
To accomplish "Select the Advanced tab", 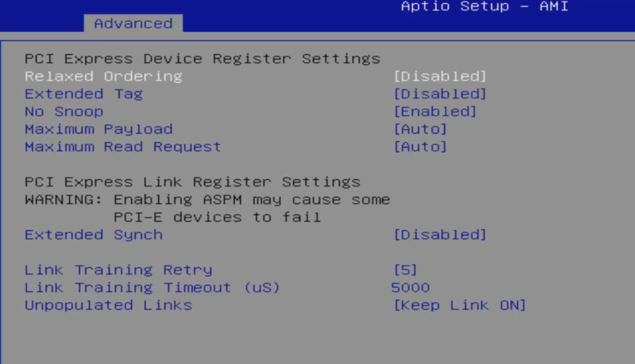I will pos(133,24).
